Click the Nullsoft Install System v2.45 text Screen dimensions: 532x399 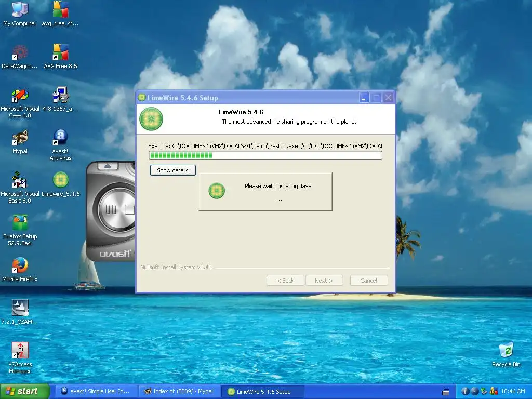point(176,267)
